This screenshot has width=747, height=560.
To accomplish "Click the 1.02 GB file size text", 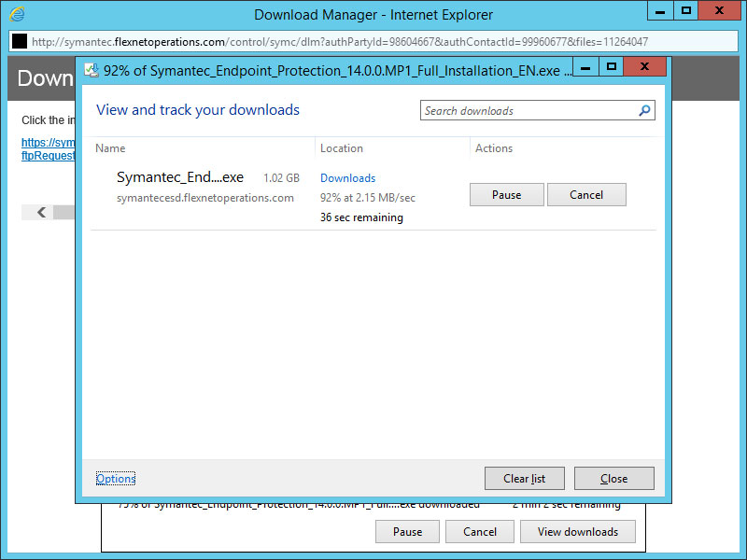I will tap(282, 178).
